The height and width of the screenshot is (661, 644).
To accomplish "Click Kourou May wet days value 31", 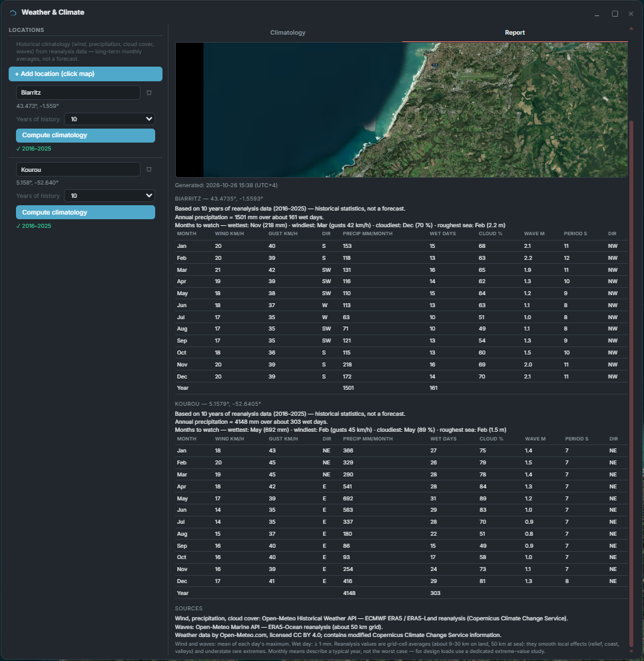I will point(434,498).
